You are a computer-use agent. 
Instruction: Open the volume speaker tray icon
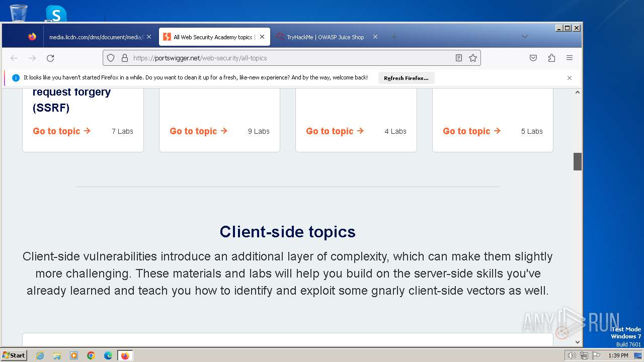572,355
